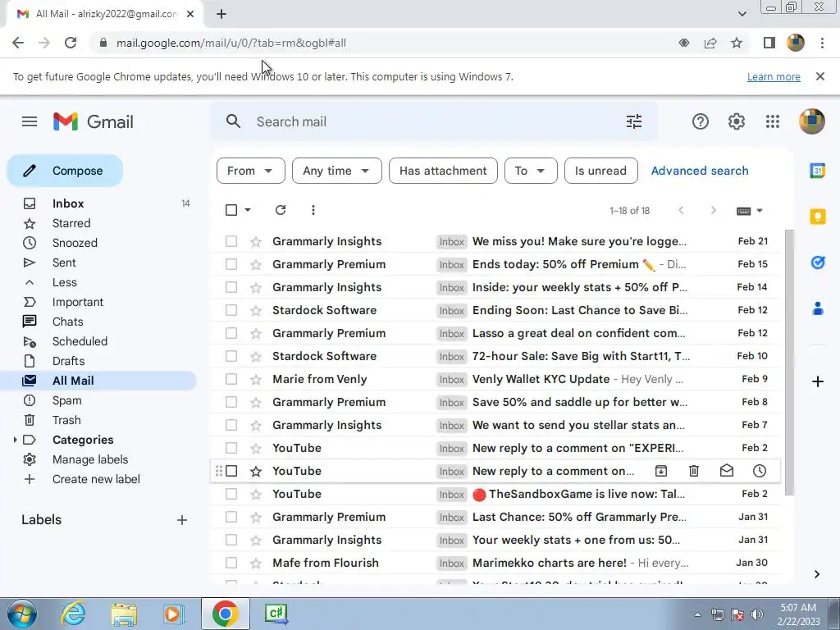Click the Chrome address bar URL

(231, 43)
